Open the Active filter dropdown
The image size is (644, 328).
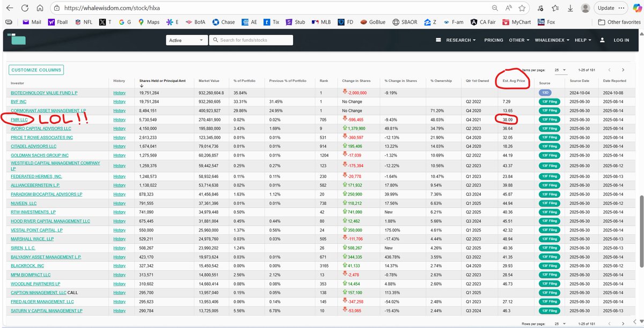pyautogui.click(x=186, y=40)
